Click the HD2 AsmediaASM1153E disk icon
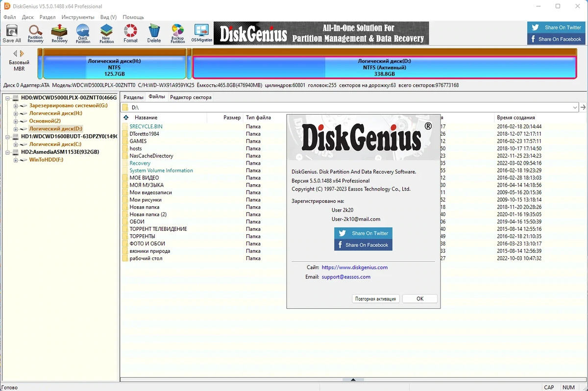Screen dimensions: 588x391 pos(16,152)
